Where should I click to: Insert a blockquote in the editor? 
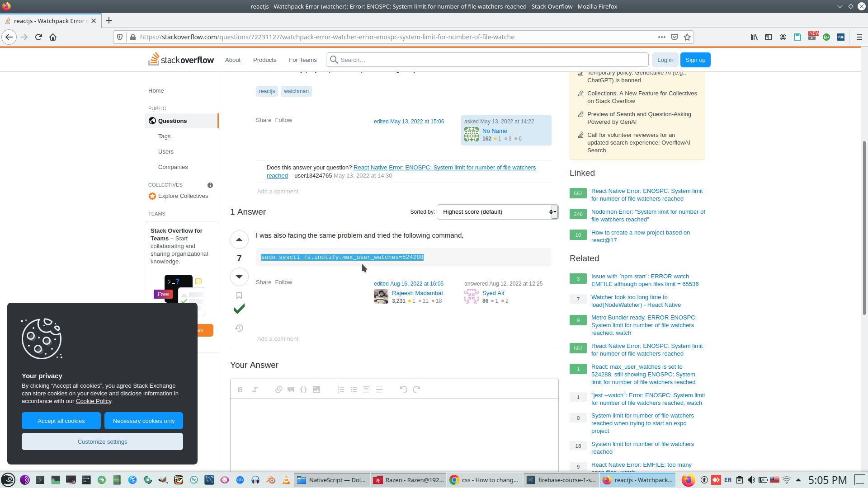tap(291, 389)
